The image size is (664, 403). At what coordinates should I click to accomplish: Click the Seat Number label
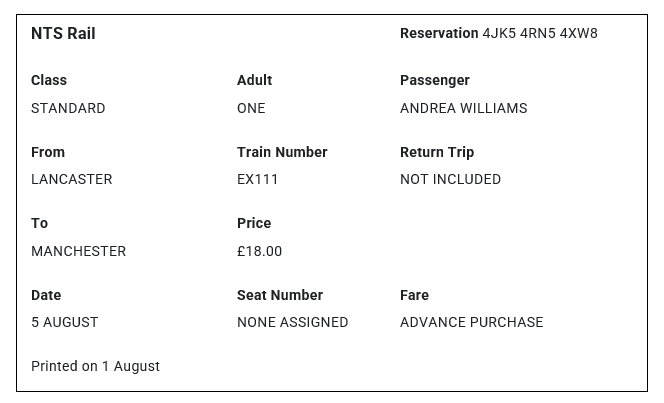(280, 295)
